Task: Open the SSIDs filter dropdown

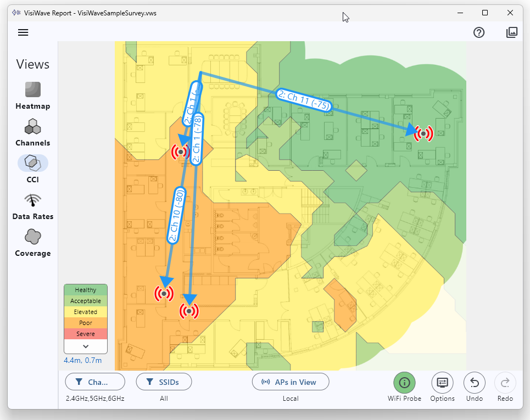Action: pyautogui.click(x=164, y=382)
